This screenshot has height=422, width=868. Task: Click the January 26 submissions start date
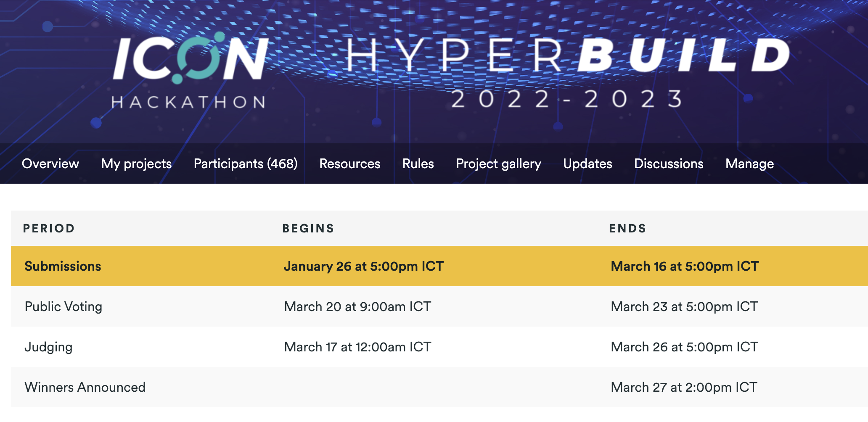364,266
